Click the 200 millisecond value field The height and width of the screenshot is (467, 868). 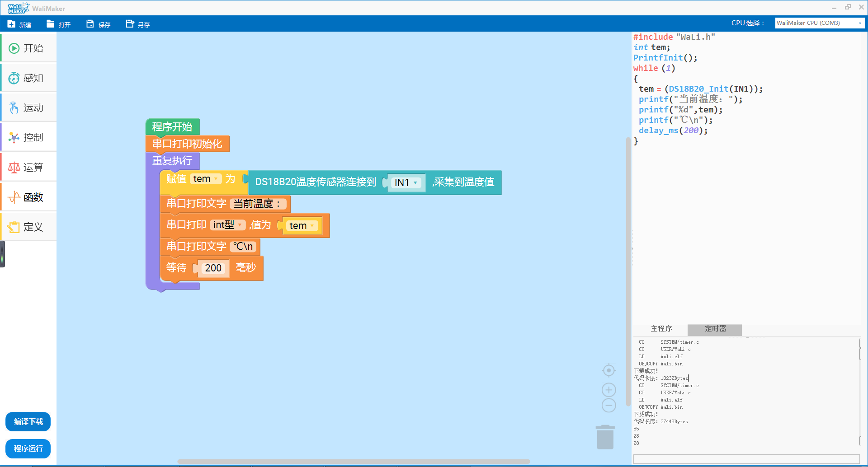click(x=213, y=268)
